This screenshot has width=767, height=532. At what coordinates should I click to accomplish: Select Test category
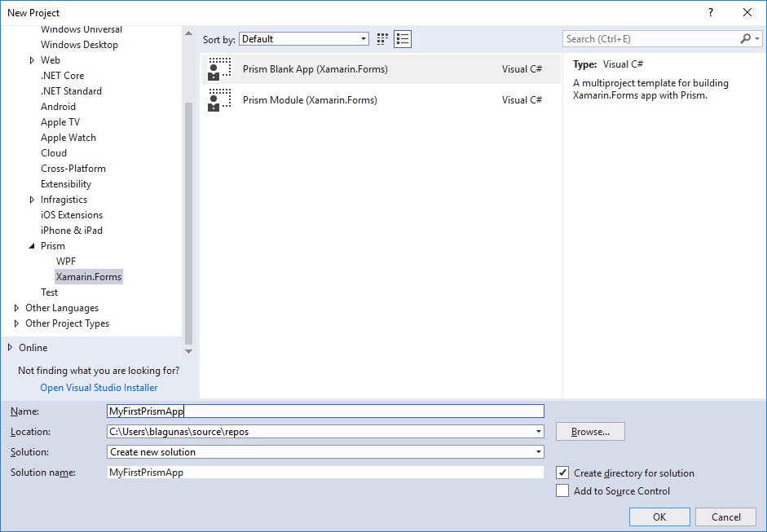(x=49, y=292)
